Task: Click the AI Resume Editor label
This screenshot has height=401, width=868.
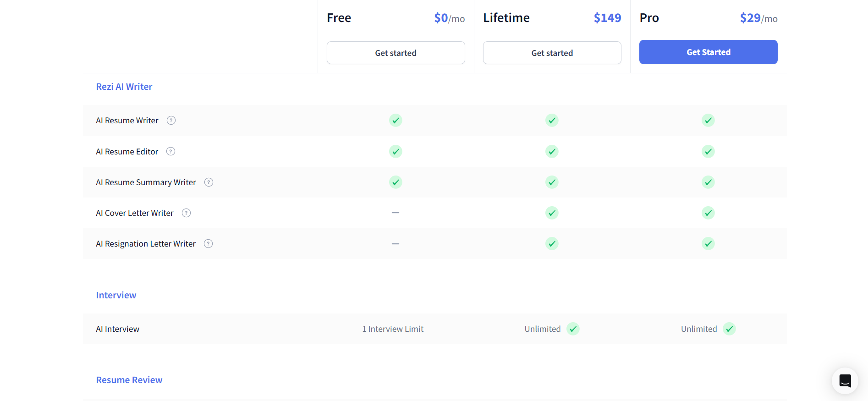Action: pos(127,152)
